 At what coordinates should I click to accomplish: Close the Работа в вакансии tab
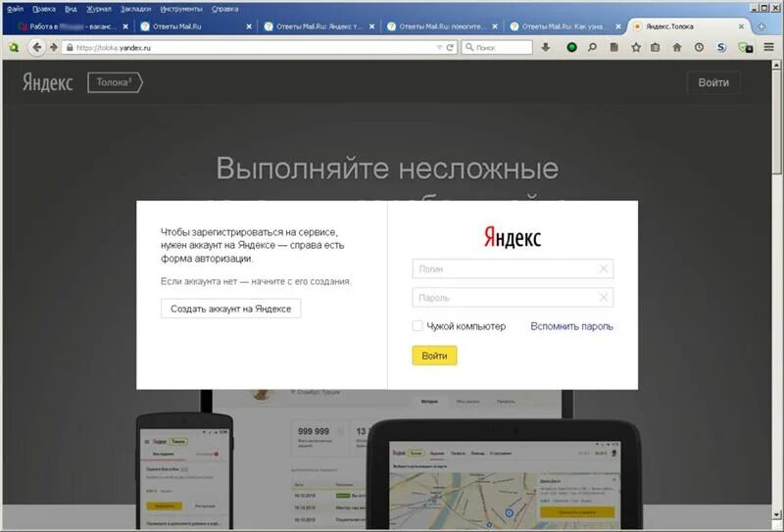(x=125, y=26)
